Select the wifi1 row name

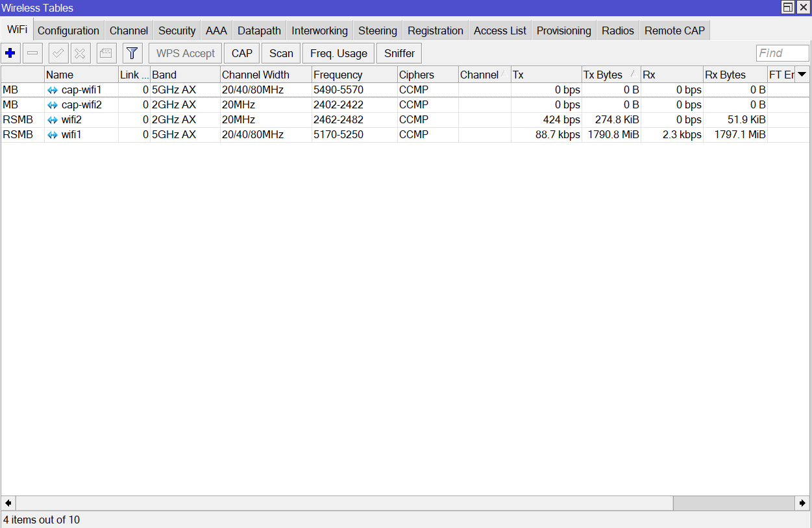tap(71, 134)
